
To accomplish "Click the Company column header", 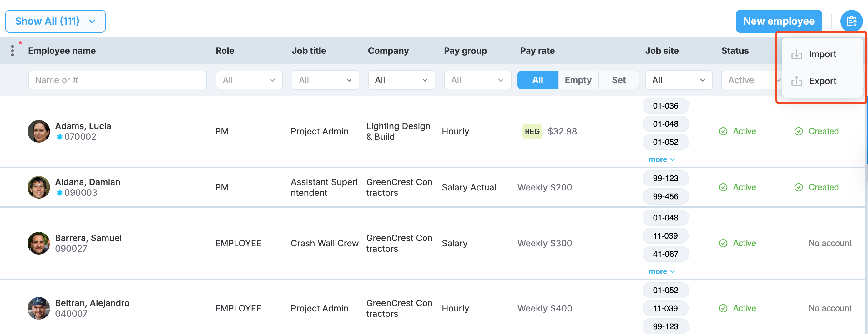I will click(x=388, y=51).
